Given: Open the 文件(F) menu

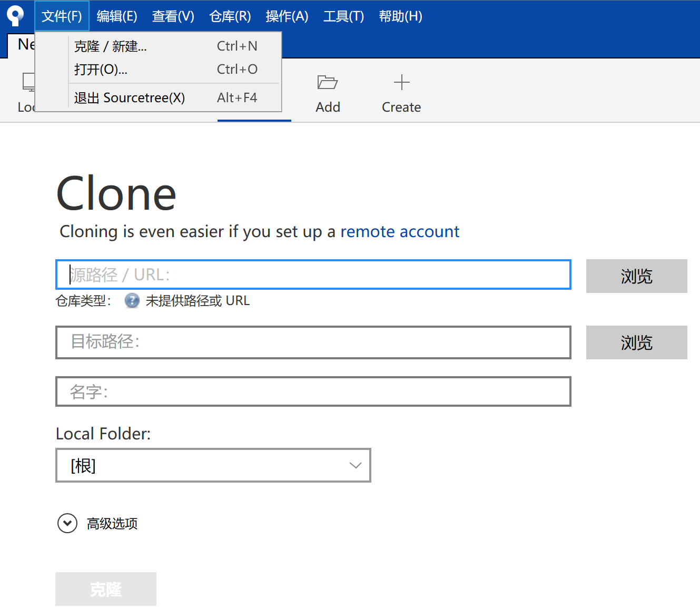Looking at the screenshot, I should pyautogui.click(x=62, y=16).
